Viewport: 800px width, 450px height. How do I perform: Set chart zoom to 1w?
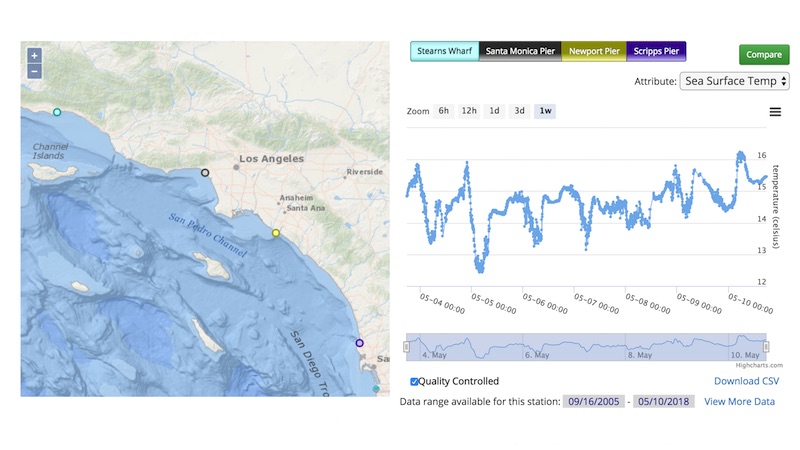(x=545, y=111)
